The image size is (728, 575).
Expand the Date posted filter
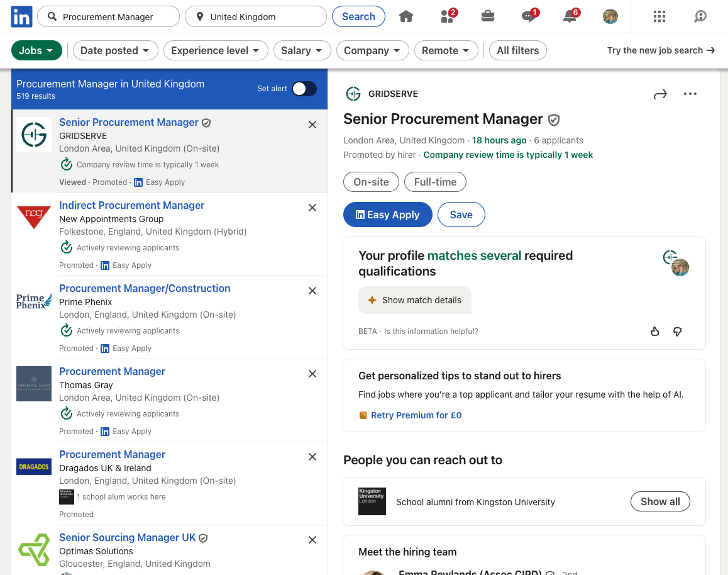(x=115, y=50)
